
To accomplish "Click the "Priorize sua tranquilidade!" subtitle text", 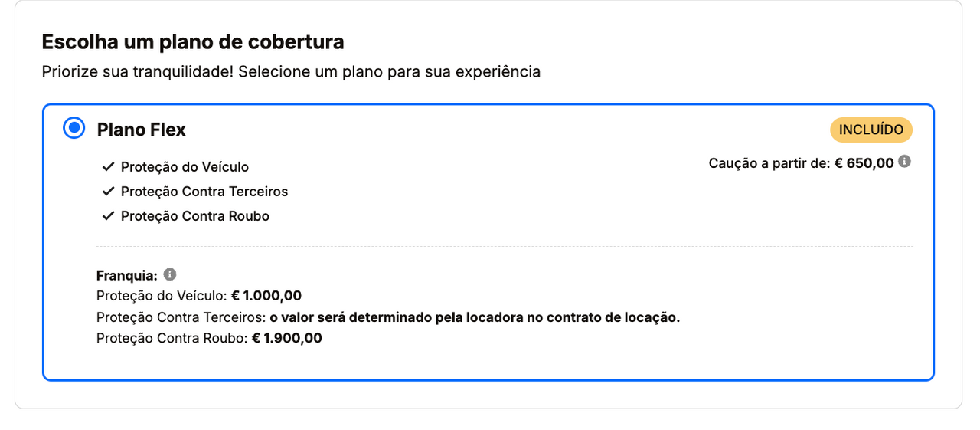I will coord(291,72).
